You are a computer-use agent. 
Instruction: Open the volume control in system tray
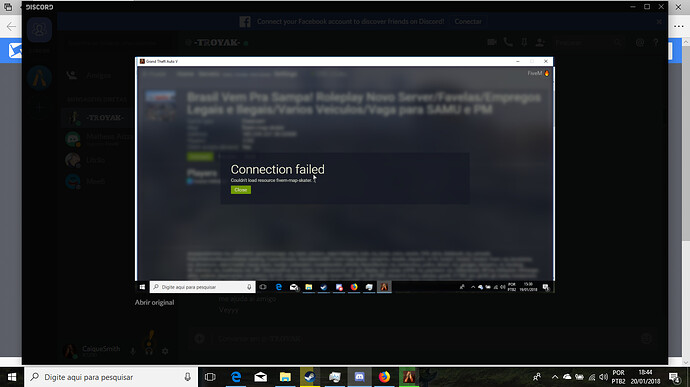coord(604,377)
